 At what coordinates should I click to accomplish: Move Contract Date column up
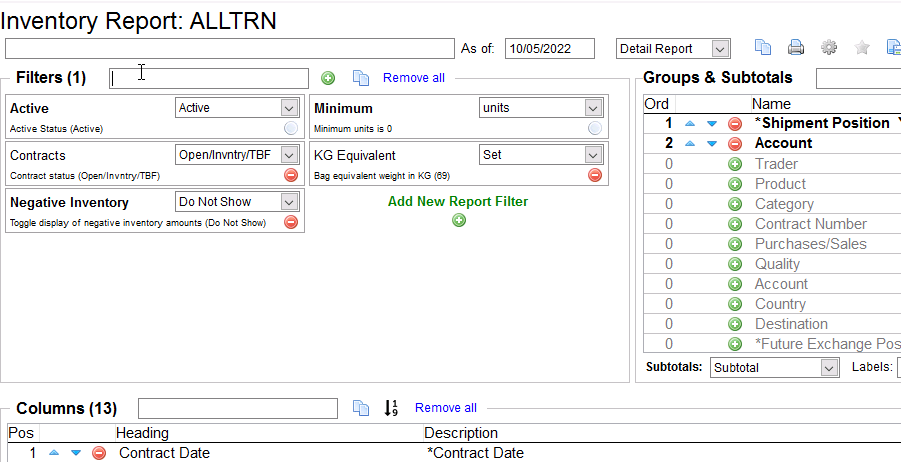click(x=54, y=453)
